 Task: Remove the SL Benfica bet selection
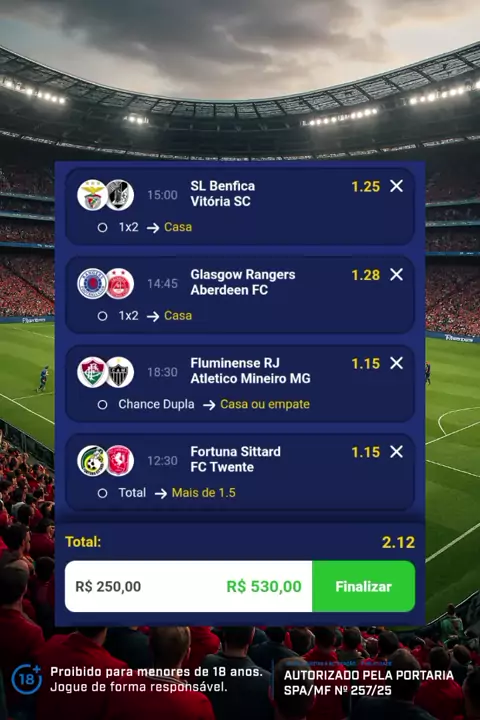click(x=396, y=186)
